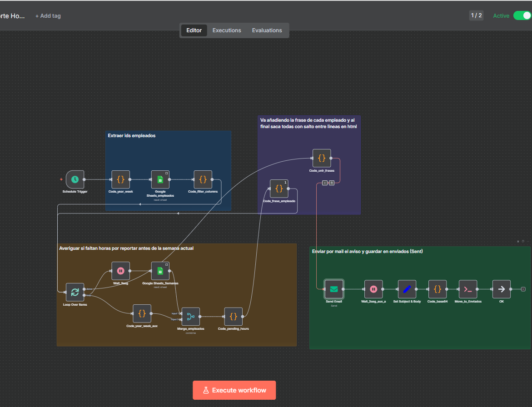Select the Editor tab

coord(194,30)
